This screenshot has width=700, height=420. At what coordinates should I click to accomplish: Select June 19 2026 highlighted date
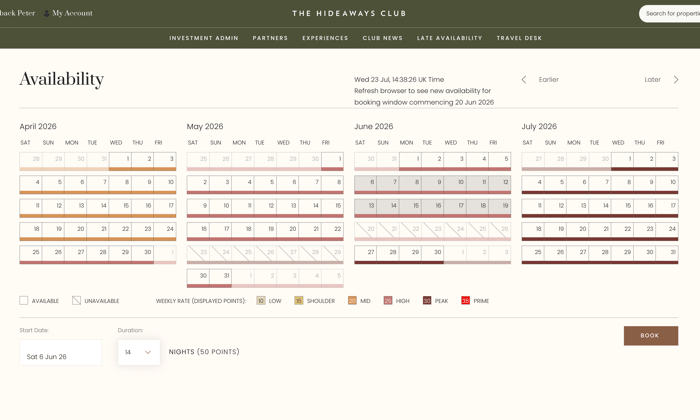pos(500,207)
